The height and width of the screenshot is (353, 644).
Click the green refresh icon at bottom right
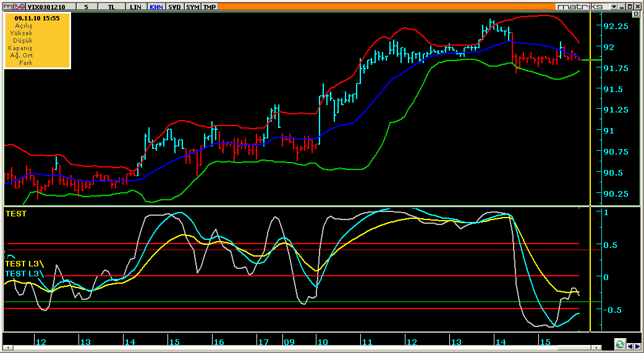click(620, 344)
